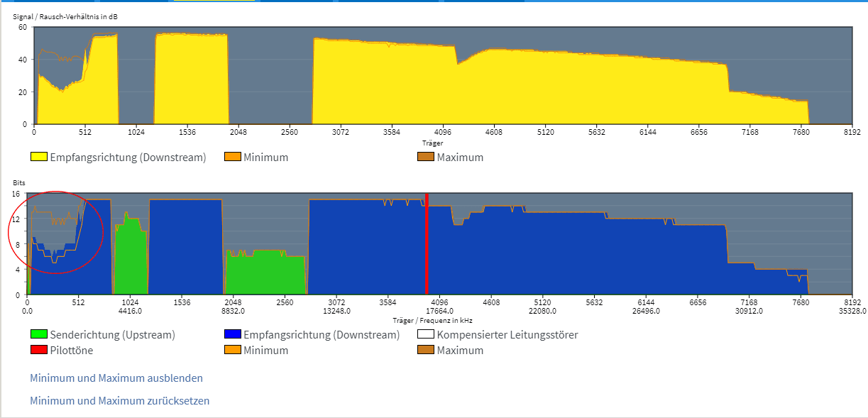Viewport: 868px width, 418px height.
Task: Click the 'Minimum und Maximum zurücksetzen' link
Action: 119,401
